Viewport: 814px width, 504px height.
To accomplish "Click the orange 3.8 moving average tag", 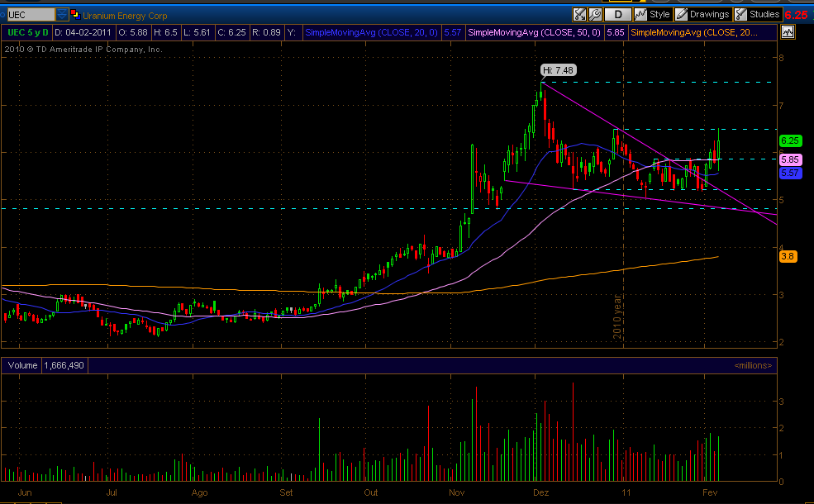I will coord(788,256).
